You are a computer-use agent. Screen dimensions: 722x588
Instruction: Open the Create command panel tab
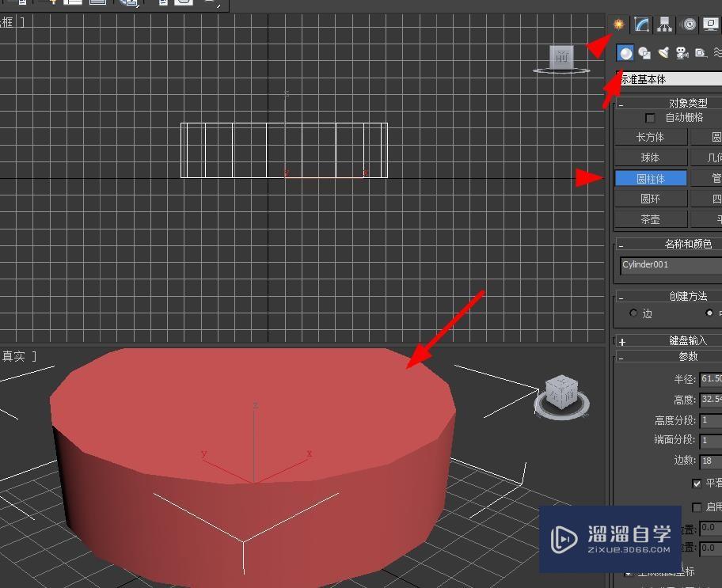618,24
